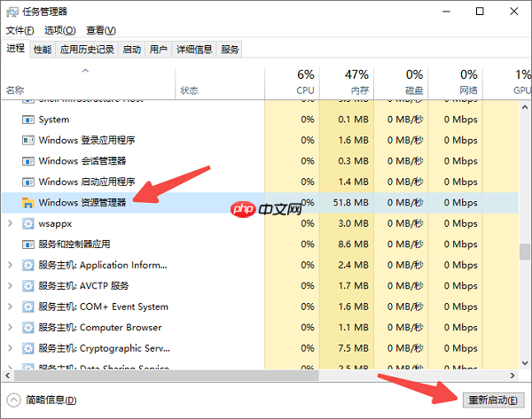Select the Windows 会话管理器 row name
Image resolution: width=532 pixels, height=419 pixels.
click(82, 161)
